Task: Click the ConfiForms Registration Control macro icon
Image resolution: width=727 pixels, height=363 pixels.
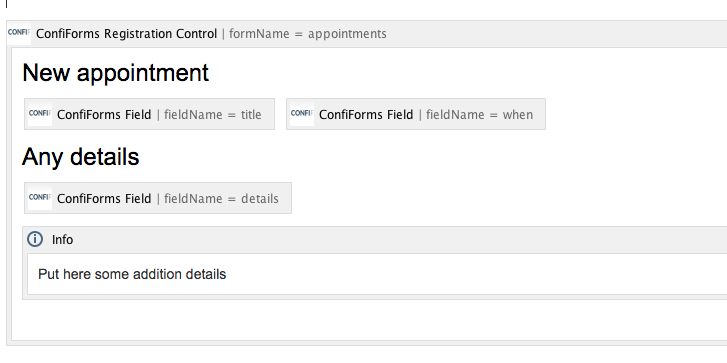Action: click(19, 33)
